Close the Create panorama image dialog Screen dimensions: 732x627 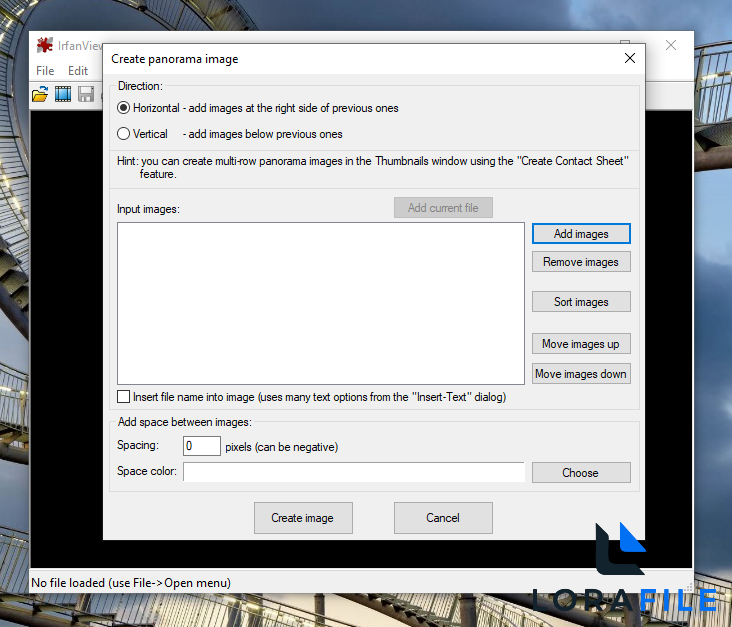[x=630, y=58]
